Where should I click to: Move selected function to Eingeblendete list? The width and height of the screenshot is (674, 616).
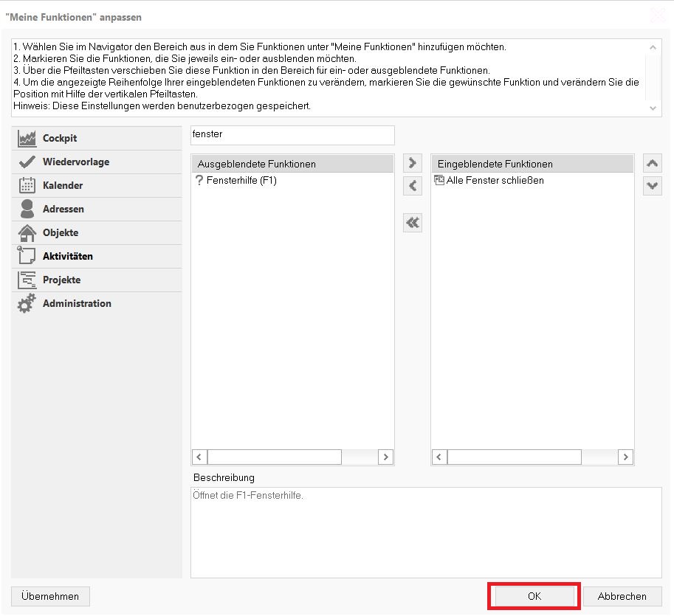pos(413,163)
